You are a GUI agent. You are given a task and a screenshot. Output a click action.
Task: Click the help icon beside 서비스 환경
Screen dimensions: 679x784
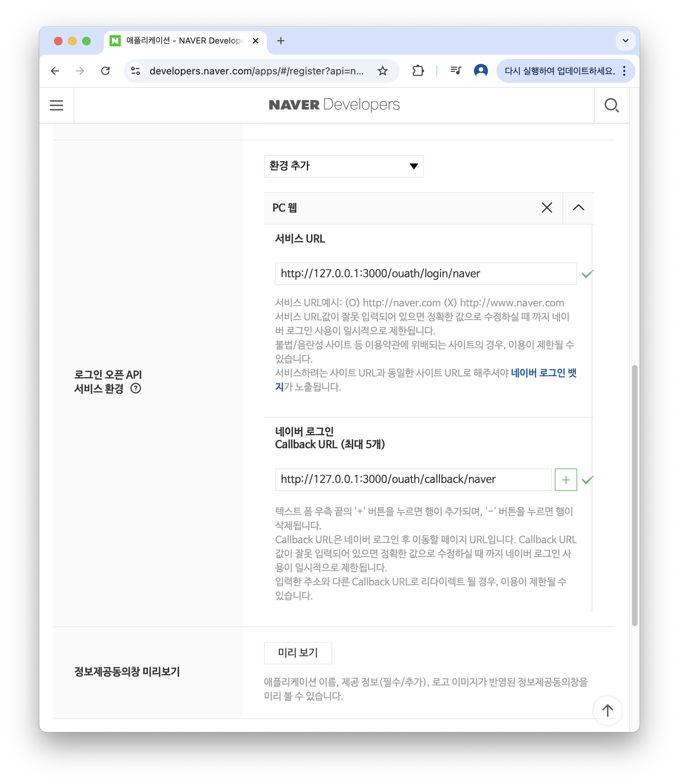[x=136, y=388]
